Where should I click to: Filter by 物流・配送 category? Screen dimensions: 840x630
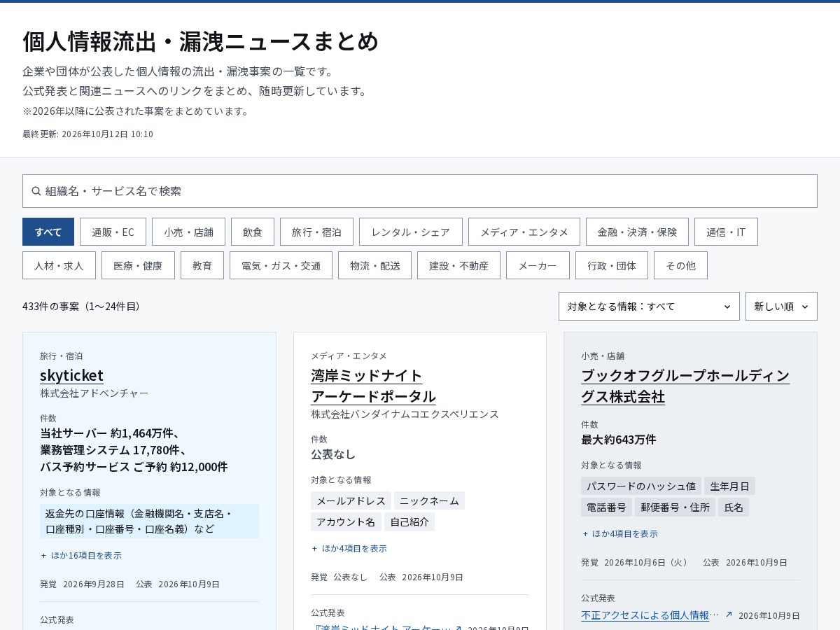tap(374, 265)
